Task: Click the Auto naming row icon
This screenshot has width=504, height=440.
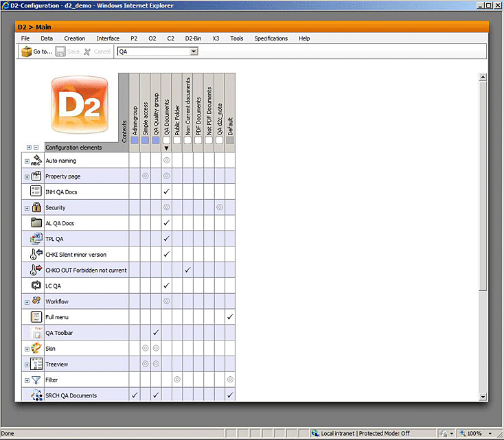Action: coord(37,161)
